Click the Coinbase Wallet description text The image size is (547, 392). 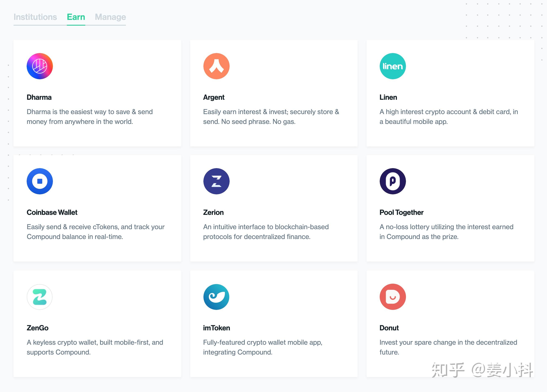(x=96, y=232)
